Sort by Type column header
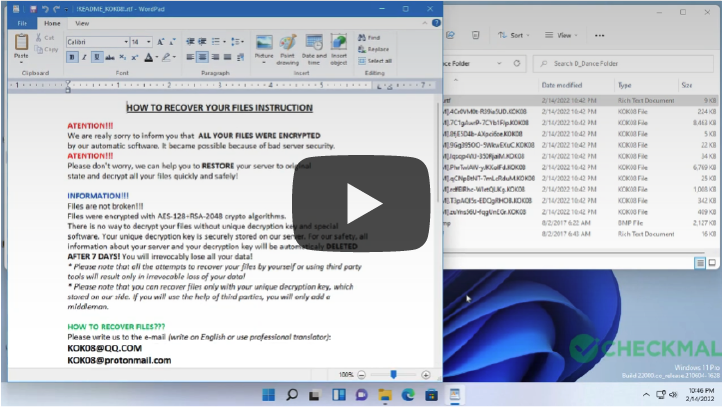This screenshot has width=722, height=407. tap(624, 85)
